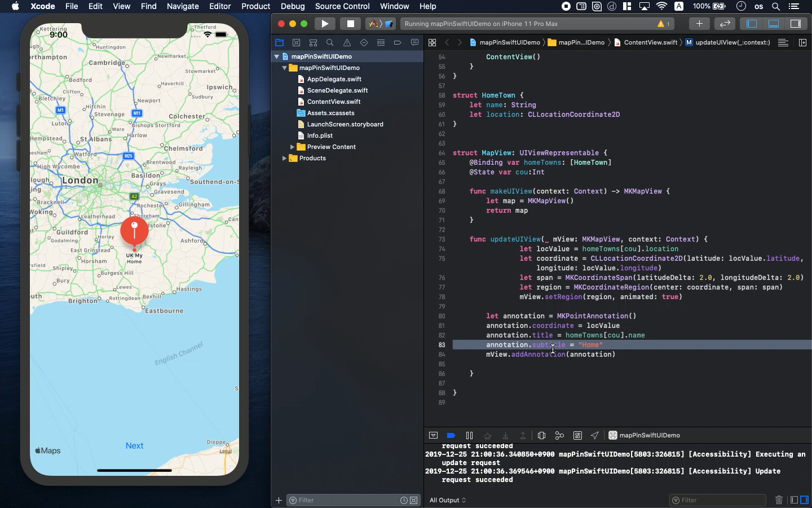Pause program execution in the debug bar
This screenshot has height=508, width=812.
[469, 435]
